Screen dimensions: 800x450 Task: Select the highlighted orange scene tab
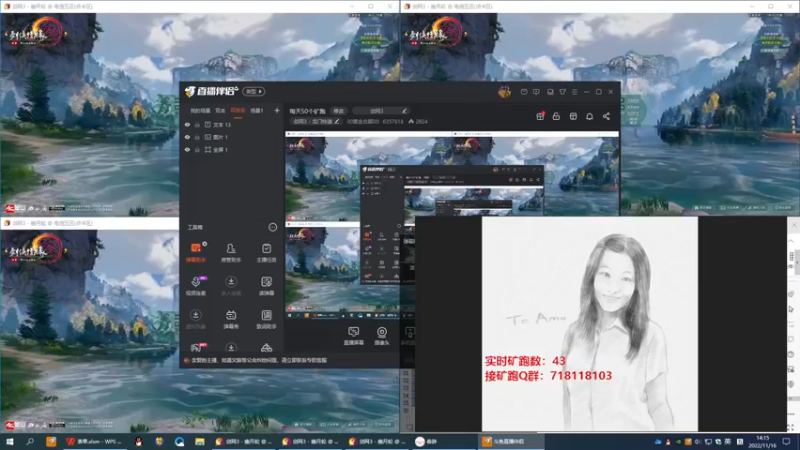[x=238, y=111]
